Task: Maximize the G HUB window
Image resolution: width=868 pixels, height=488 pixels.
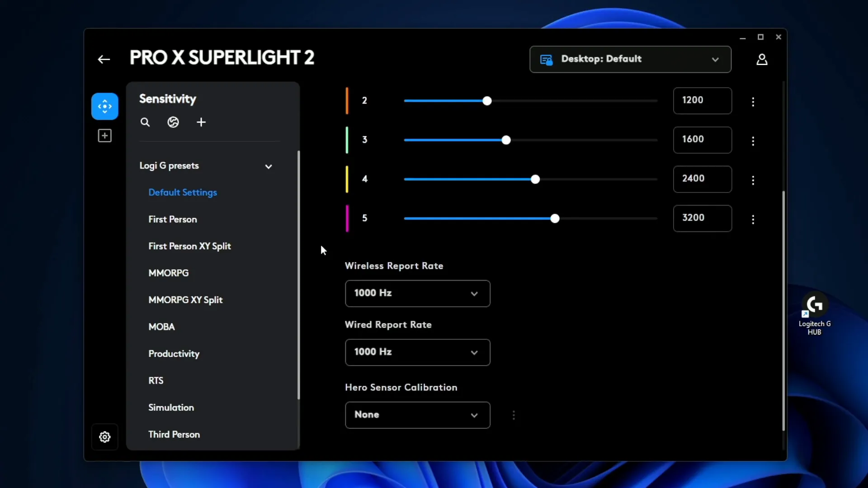Action: pos(760,37)
